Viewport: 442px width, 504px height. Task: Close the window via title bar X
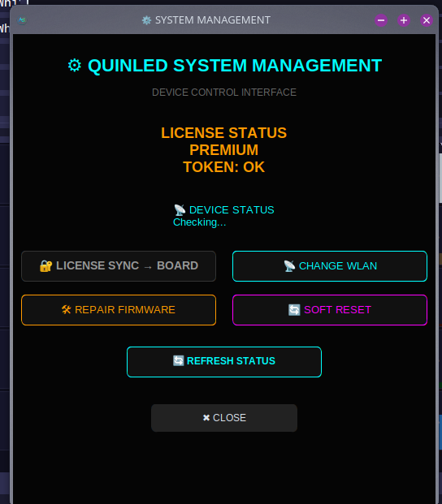point(427,20)
